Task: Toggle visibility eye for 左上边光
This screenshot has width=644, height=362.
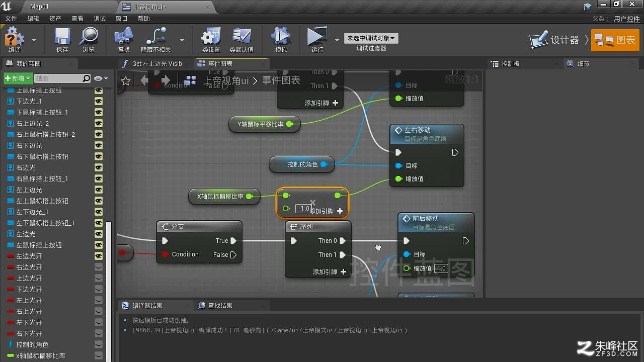Action: pyautogui.click(x=99, y=190)
